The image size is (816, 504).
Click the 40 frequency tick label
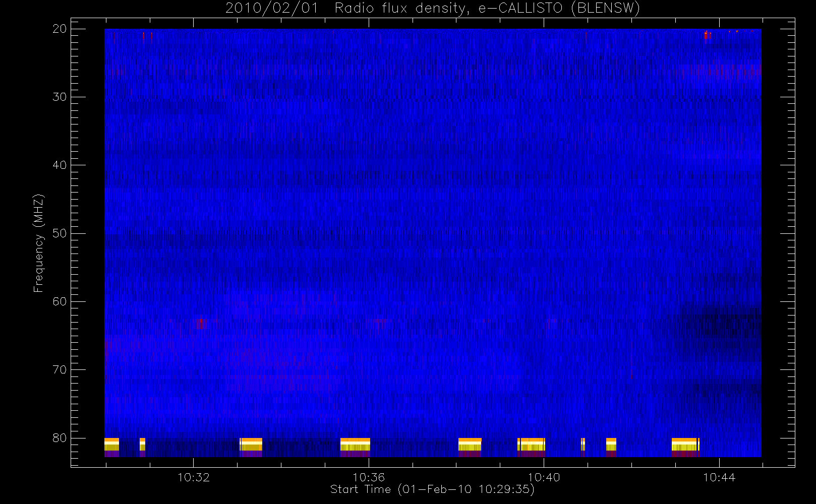(60, 165)
